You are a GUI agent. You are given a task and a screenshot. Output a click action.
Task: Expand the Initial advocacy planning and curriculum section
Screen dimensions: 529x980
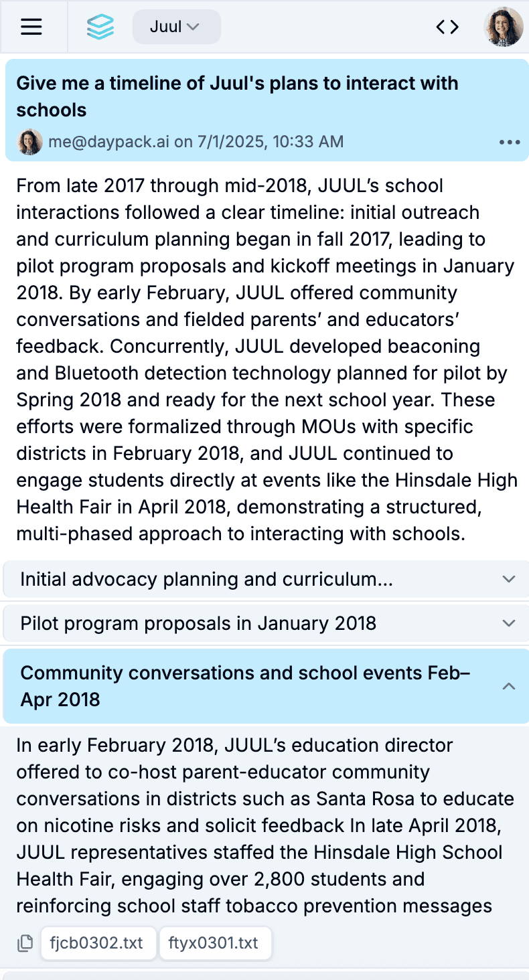pyautogui.click(x=206, y=579)
